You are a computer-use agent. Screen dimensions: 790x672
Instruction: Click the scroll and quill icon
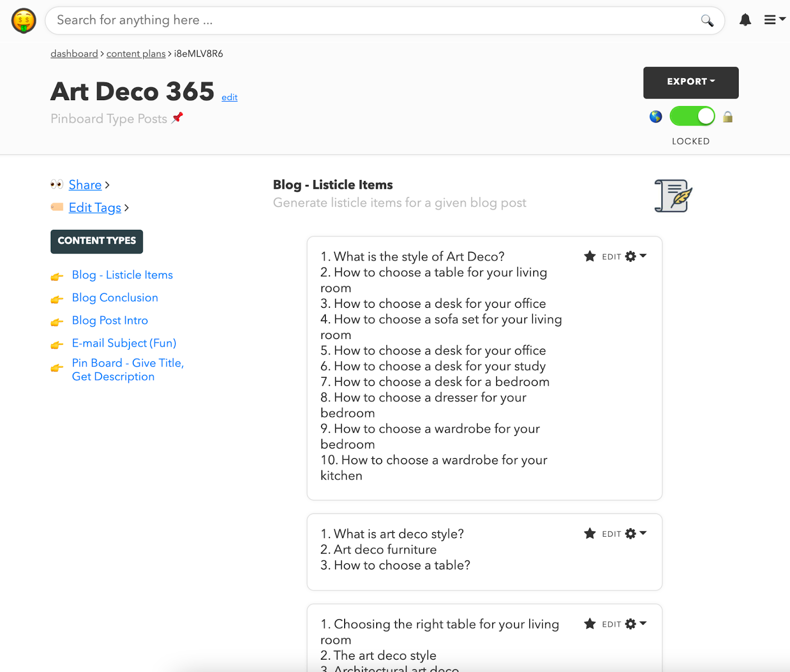[673, 196]
